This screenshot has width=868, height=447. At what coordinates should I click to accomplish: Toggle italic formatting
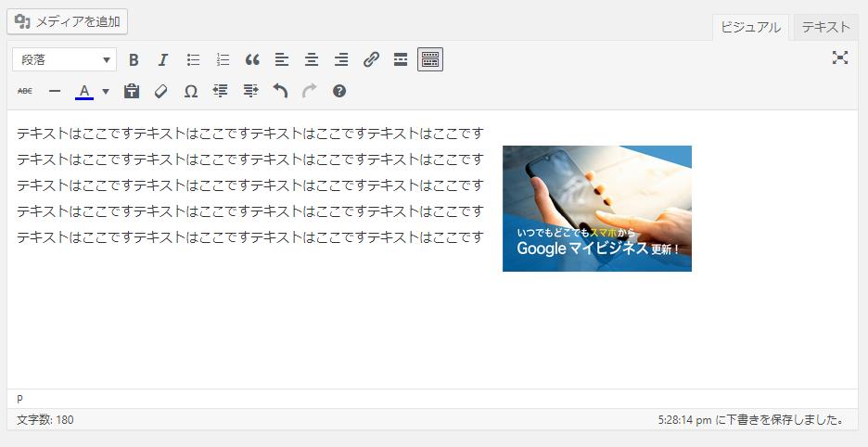(x=163, y=59)
